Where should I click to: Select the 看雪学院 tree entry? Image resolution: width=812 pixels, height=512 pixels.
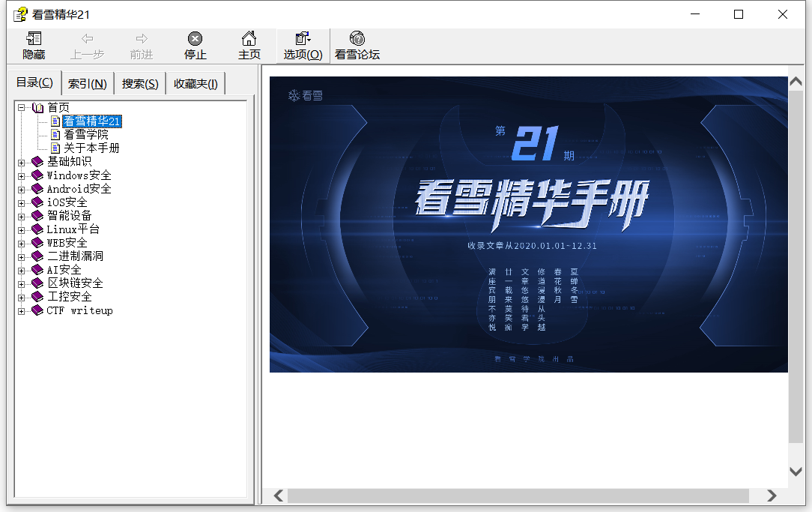pos(86,135)
